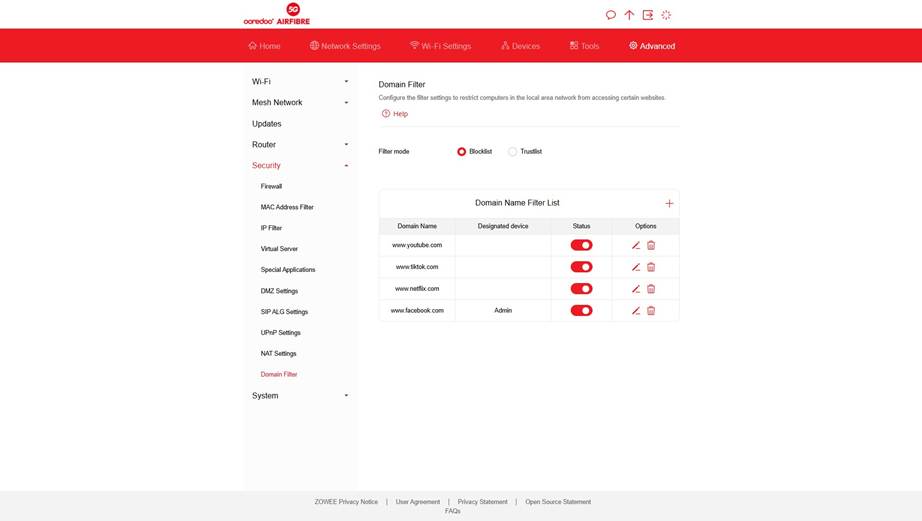Toggle status switch for www.facebook.com
This screenshot has width=922, height=521.
[x=582, y=310]
